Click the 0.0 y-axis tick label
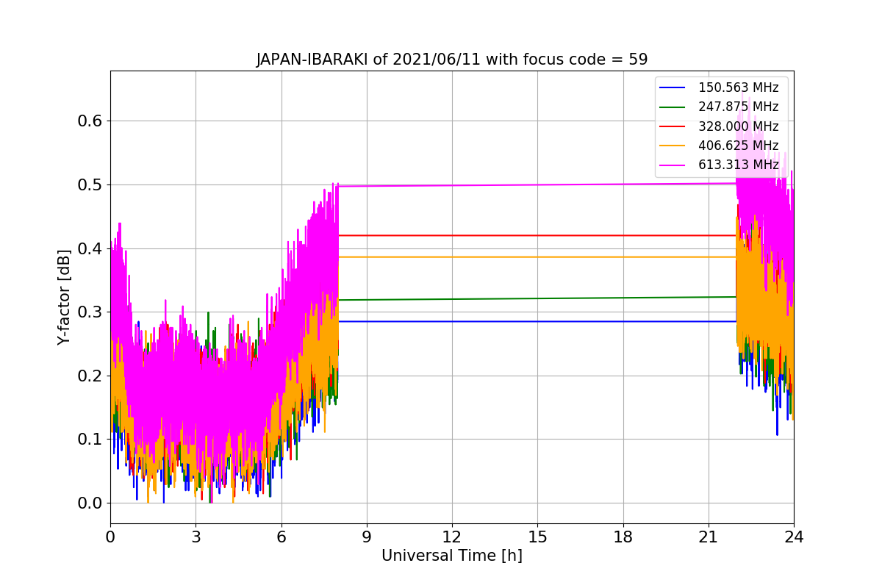 (x=90, y=503)
